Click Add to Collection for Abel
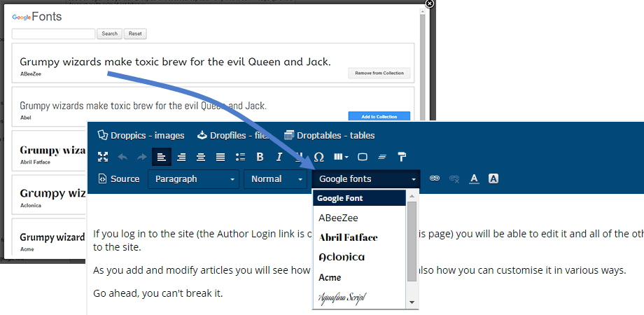The height and width of the screenshot is (315, 644). 379,116
